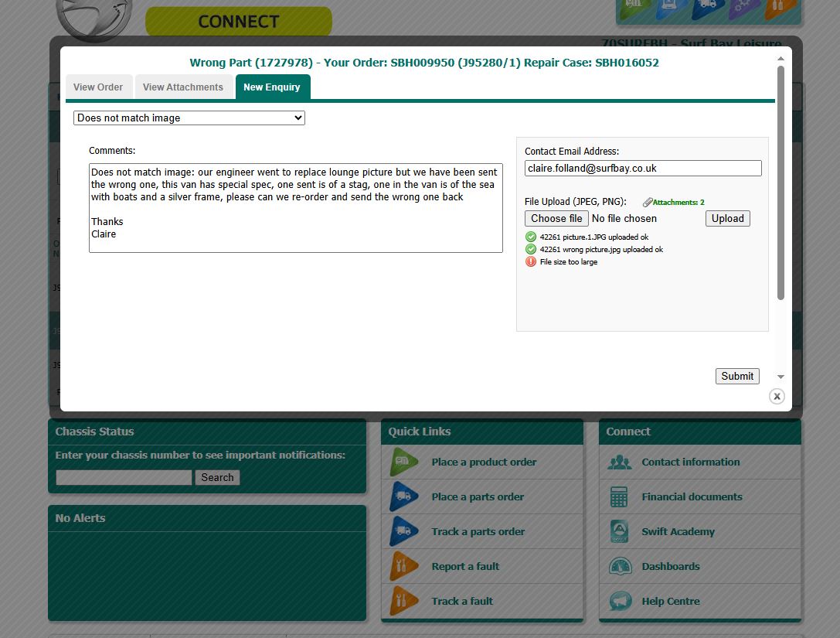Viewport: 840px width, 638px height.
Task: Open Contact information people icon
Action: [620, 462]
